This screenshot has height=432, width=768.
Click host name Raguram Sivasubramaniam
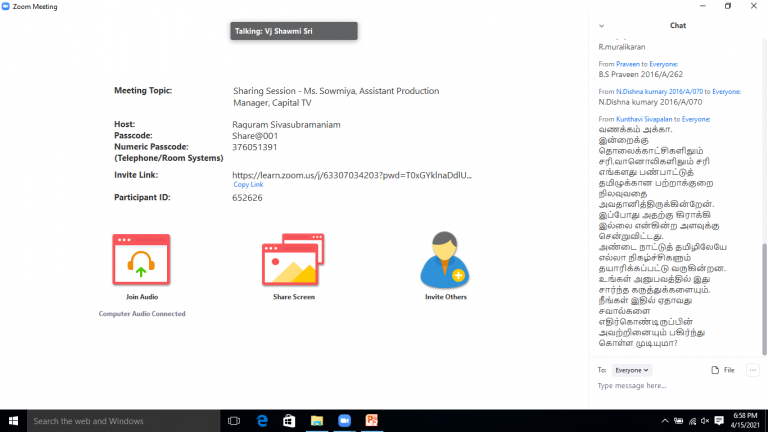click(x=286, y=125)
